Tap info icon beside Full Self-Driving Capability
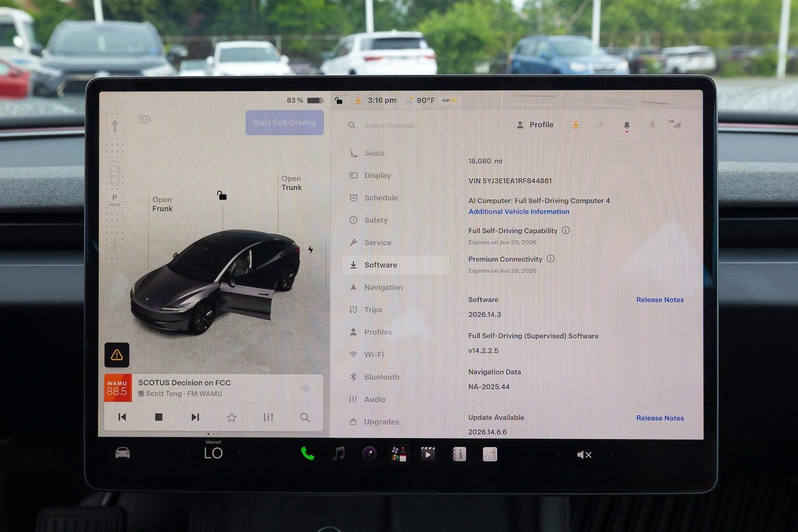Image resolution: width=798 pixels, height=532 pixels. (566, 230)
